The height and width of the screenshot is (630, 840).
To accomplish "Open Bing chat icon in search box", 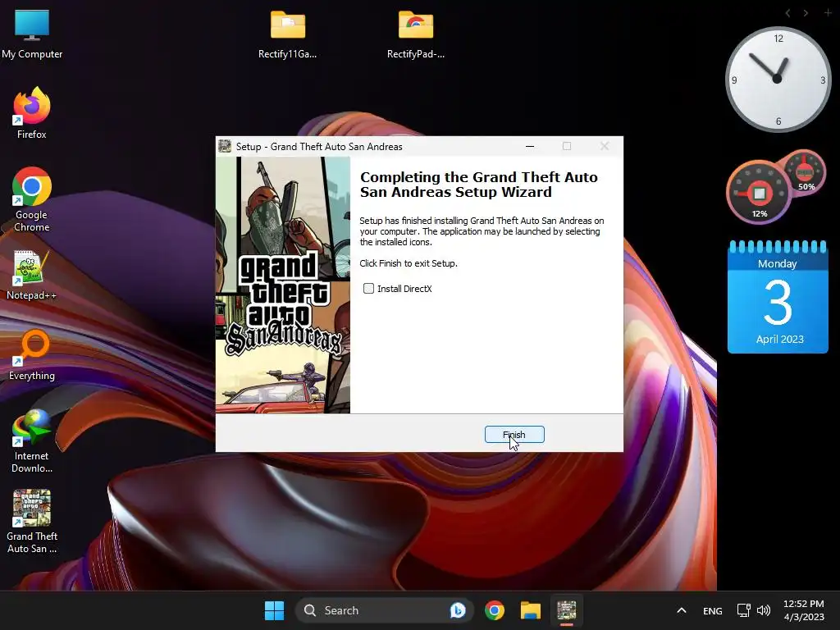I will point(458,610).
